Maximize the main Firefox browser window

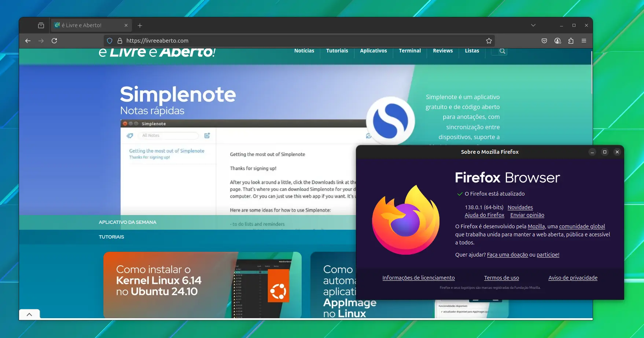[574, 25]
